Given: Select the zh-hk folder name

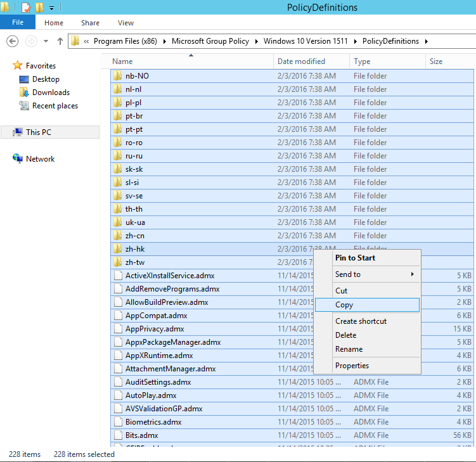Looking at the screenshot, I should [135, 249].
